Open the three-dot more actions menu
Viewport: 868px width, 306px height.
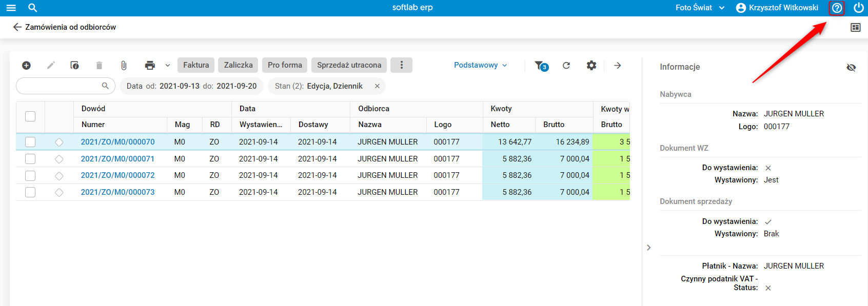point(401,65)
